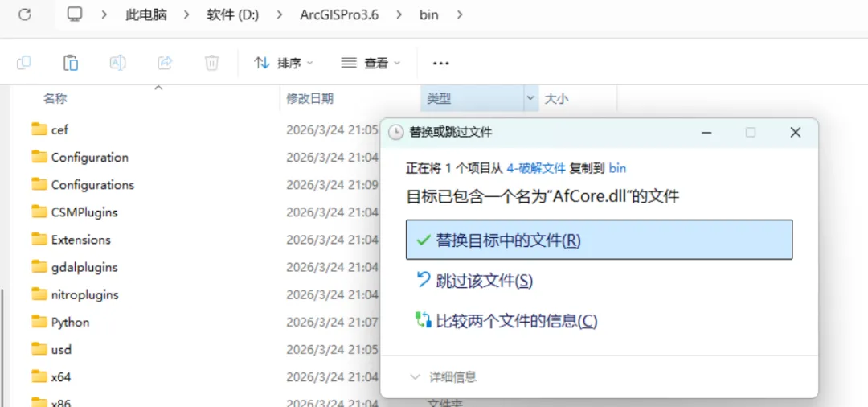Expand the chevron after 软件 (D:)
The height and width of the screenshot is (407, 868).
click(280, 15)
